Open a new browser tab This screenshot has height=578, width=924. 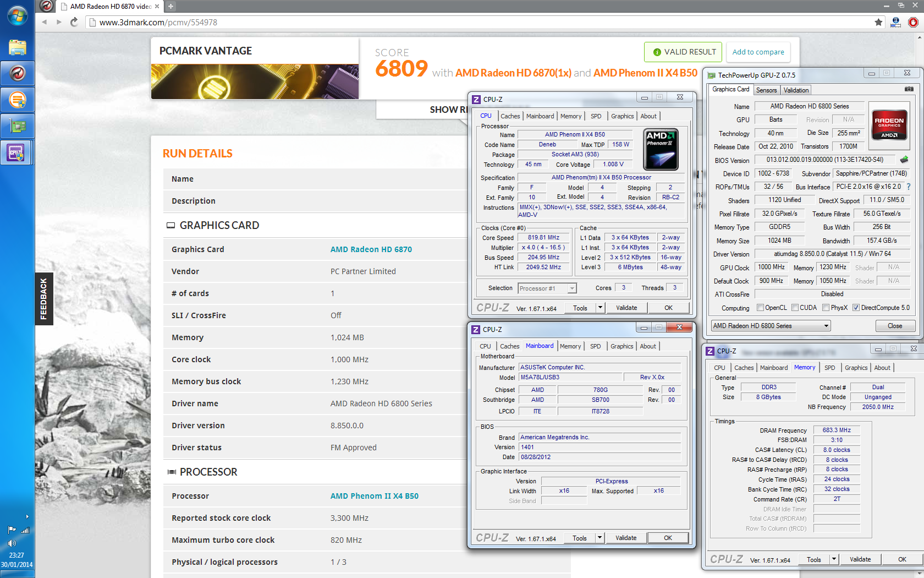[170, 6]
